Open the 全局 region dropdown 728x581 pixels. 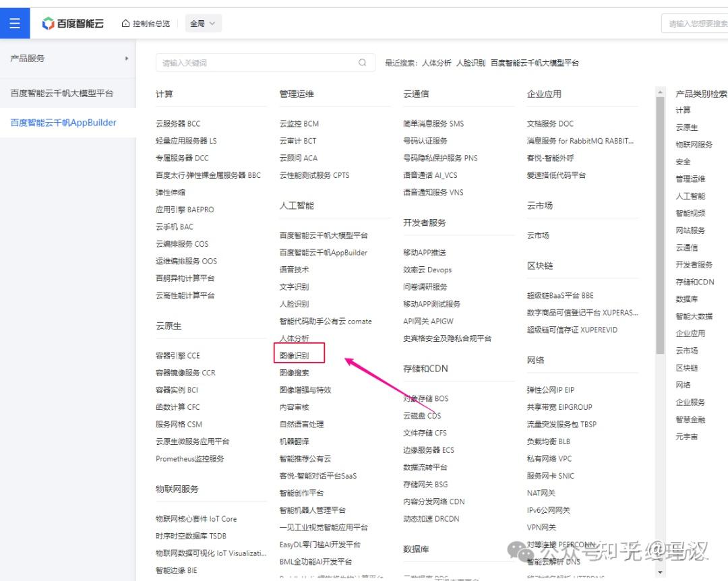202,22
